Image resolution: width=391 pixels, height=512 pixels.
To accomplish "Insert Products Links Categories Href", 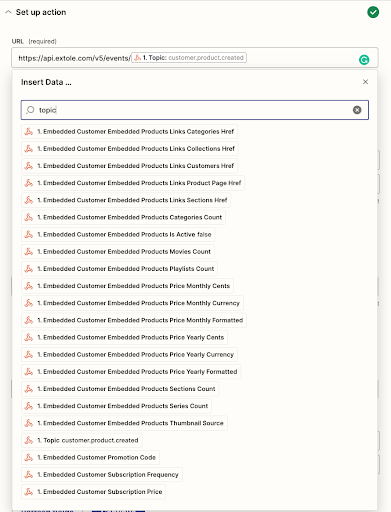I will [x=129, y=131].
